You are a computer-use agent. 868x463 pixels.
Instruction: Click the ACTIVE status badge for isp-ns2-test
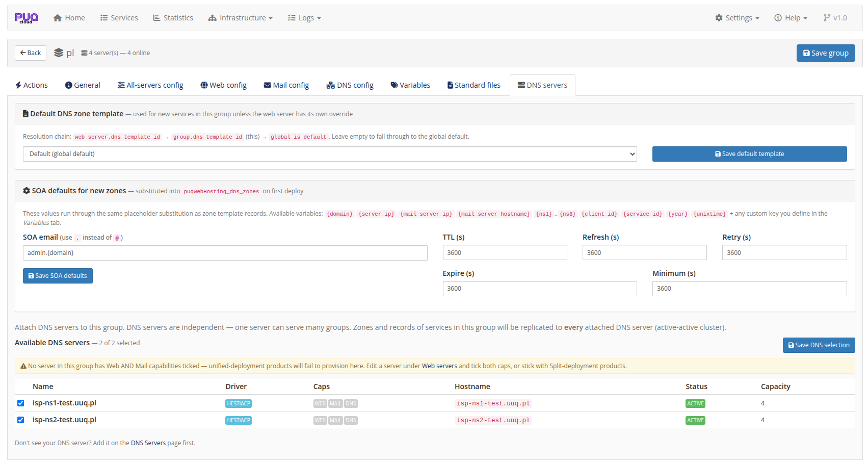[695, 420]
